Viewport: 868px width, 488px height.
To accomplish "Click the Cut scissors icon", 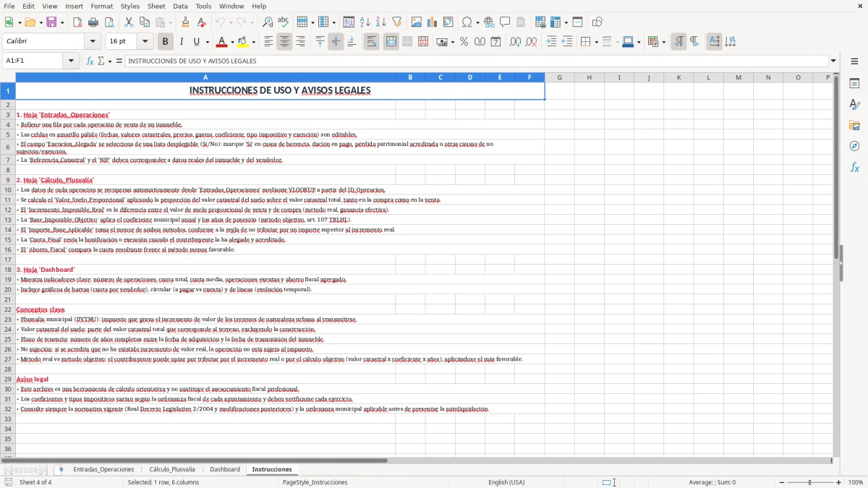I will tap(128, 22).
